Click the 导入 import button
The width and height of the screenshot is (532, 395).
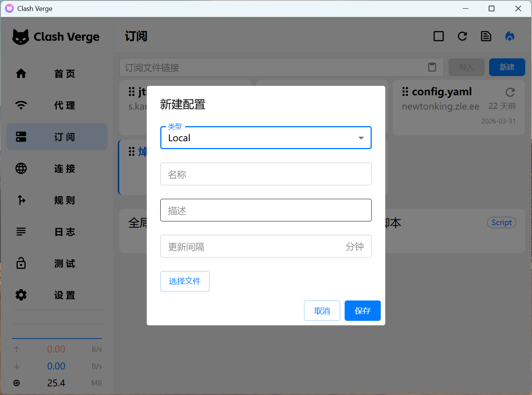pyautogui.click(x=467, y=67)
